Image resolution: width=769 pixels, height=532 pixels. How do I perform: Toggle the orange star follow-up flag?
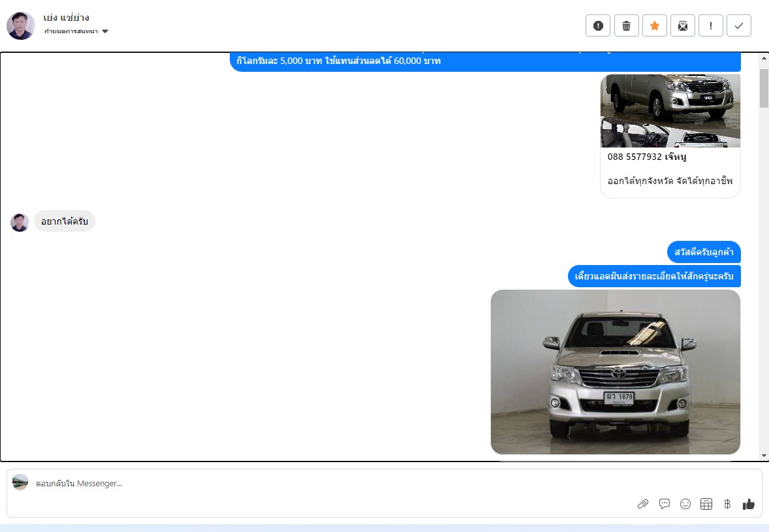click(654, 25)
